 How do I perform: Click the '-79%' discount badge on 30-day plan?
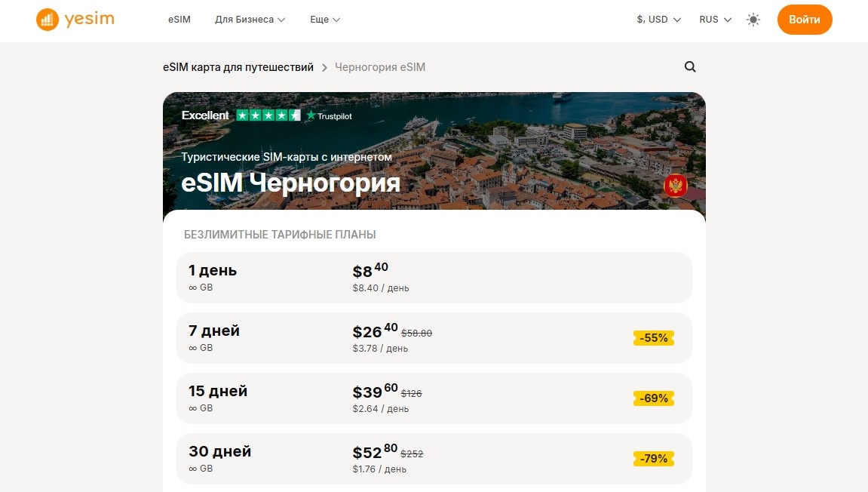[x=653, y=459]
